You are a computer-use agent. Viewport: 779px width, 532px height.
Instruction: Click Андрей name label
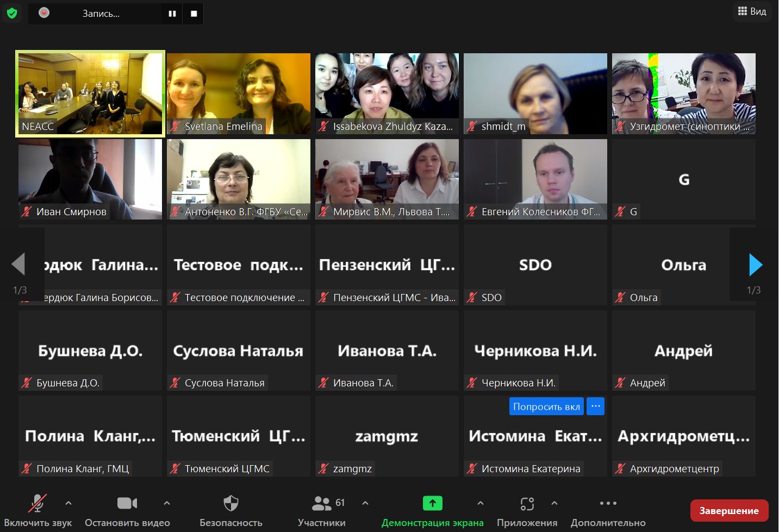[647, 383]
